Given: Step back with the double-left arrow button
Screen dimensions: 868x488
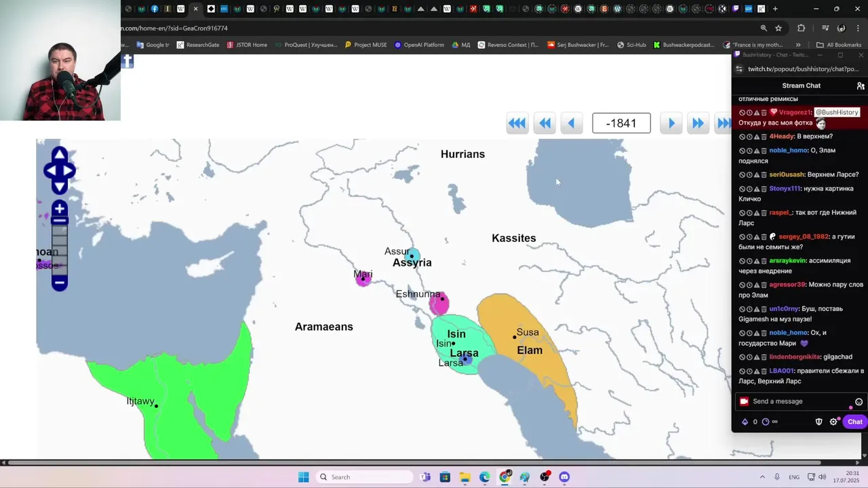Looking at the screenshot, I should (545, 123).
